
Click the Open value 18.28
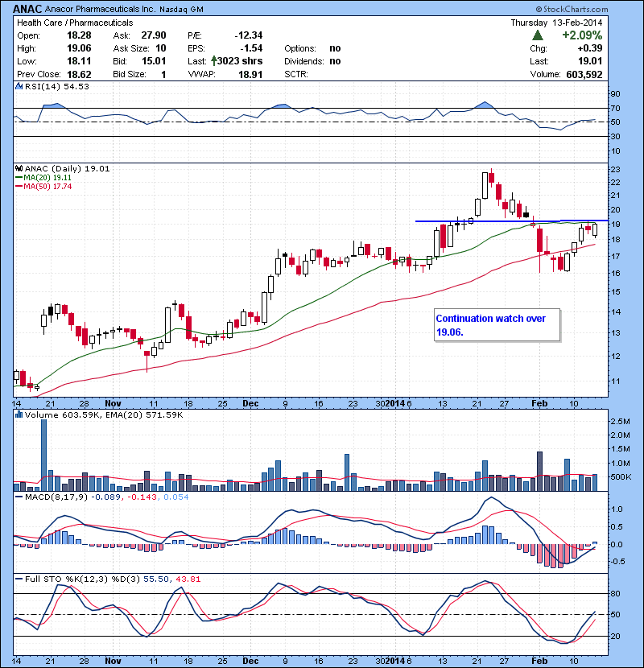point(79,35)
